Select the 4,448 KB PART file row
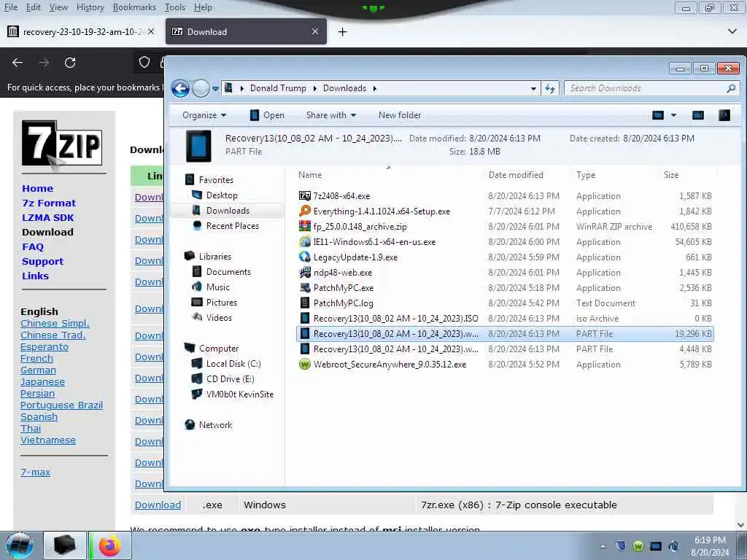The image size is (747, 560). 505,349
